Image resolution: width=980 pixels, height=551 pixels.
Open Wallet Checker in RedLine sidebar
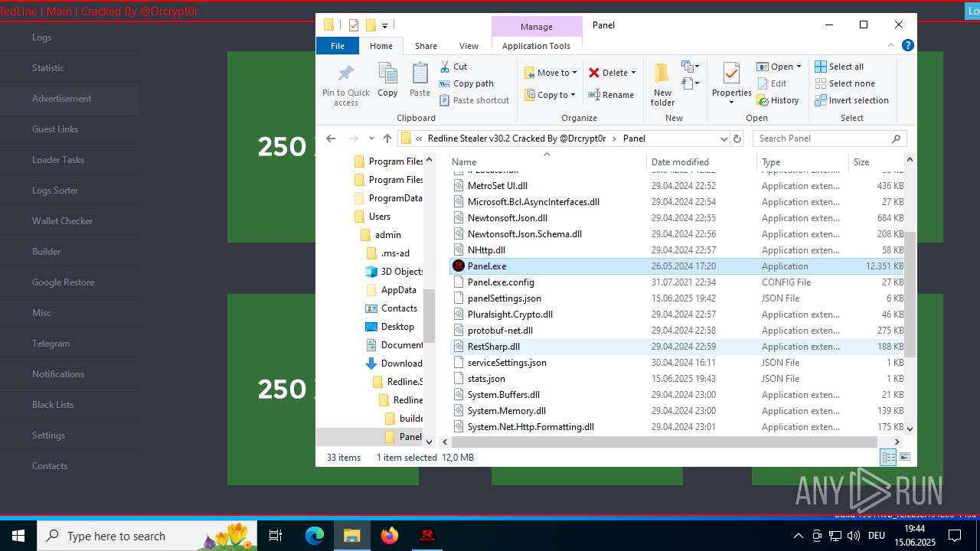(x=63, y=221)
